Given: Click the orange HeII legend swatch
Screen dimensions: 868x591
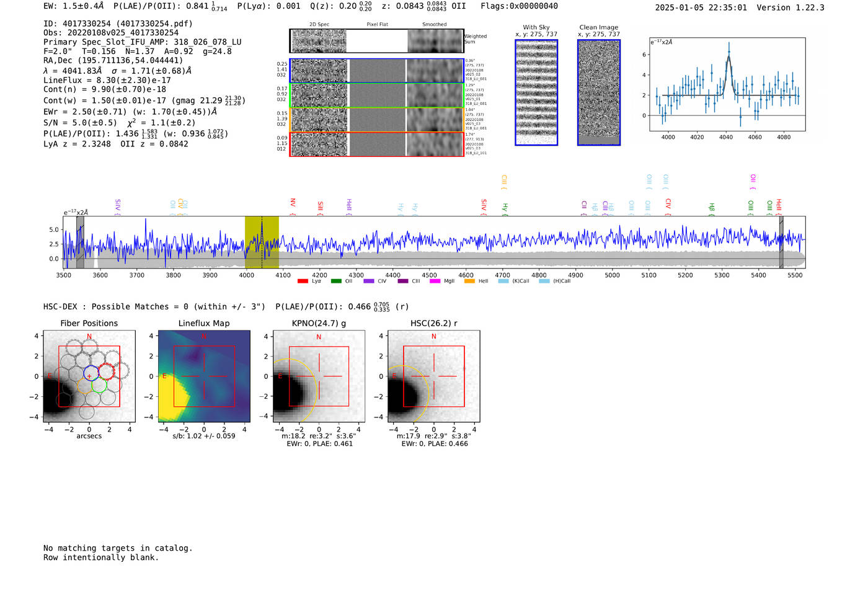Looking at the screenshot, I should coord(469,282).
